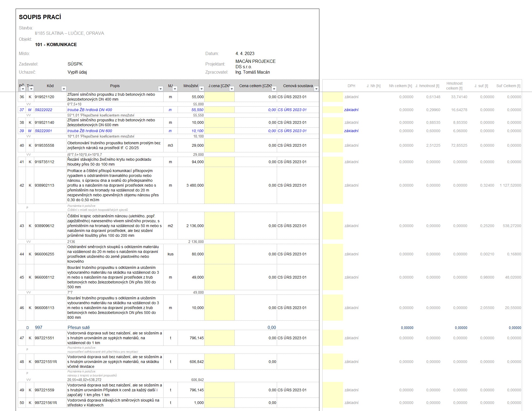Click the Uchazeč 'Vyplň údaj' field
The image size is (532, 411).
coord(77,72)
